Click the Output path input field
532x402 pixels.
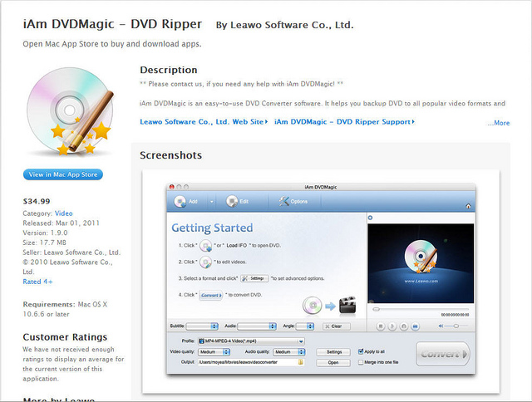coord(251,362)
